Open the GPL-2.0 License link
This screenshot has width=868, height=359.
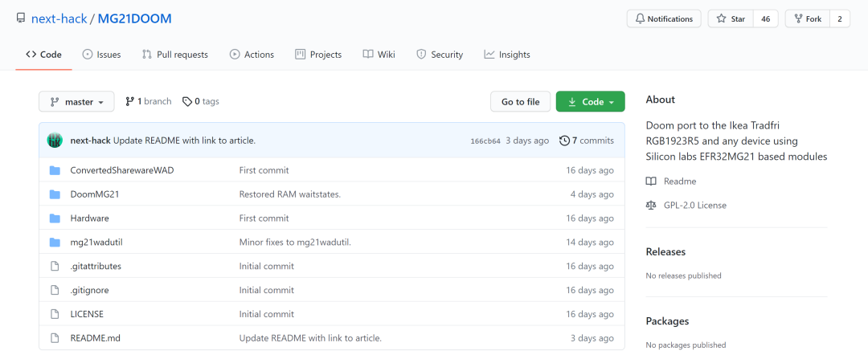(x=694, y=206)
